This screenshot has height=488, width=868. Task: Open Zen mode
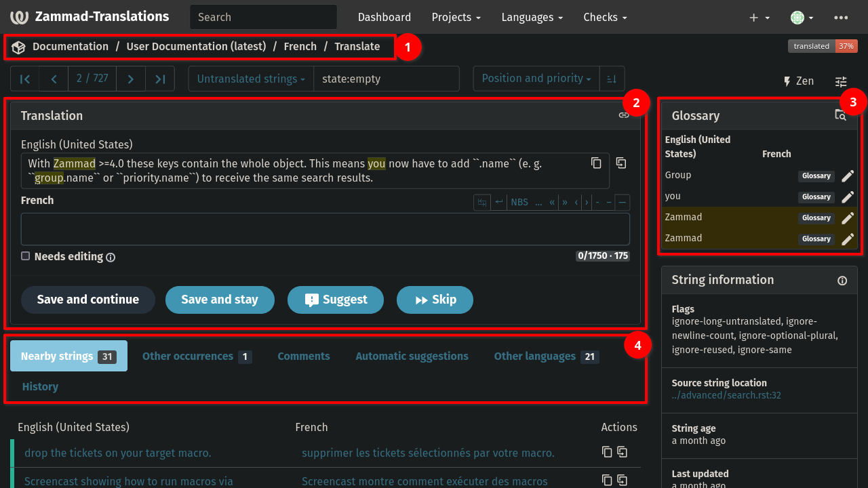coord(798,81)
